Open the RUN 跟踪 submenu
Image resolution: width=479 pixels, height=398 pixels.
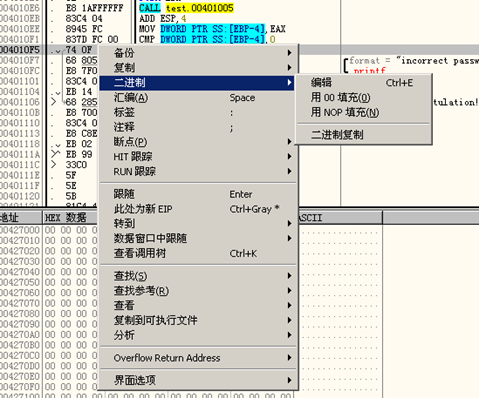197,171
